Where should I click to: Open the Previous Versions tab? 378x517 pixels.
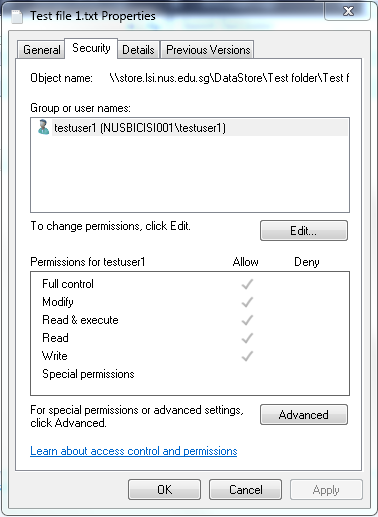(x=208, y=50)
